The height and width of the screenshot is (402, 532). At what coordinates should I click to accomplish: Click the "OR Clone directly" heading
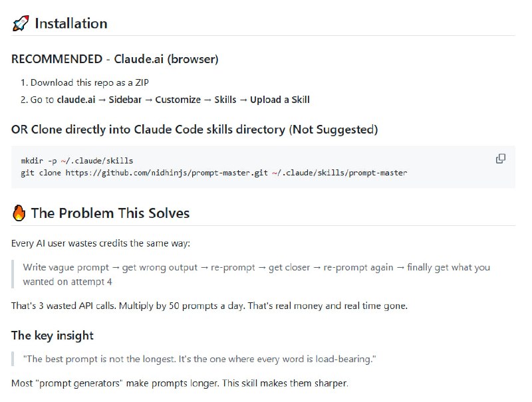pos(194,130)
